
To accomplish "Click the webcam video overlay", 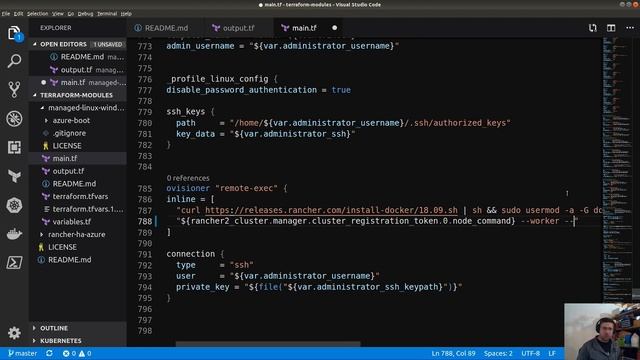I will (x=602, y=331).
